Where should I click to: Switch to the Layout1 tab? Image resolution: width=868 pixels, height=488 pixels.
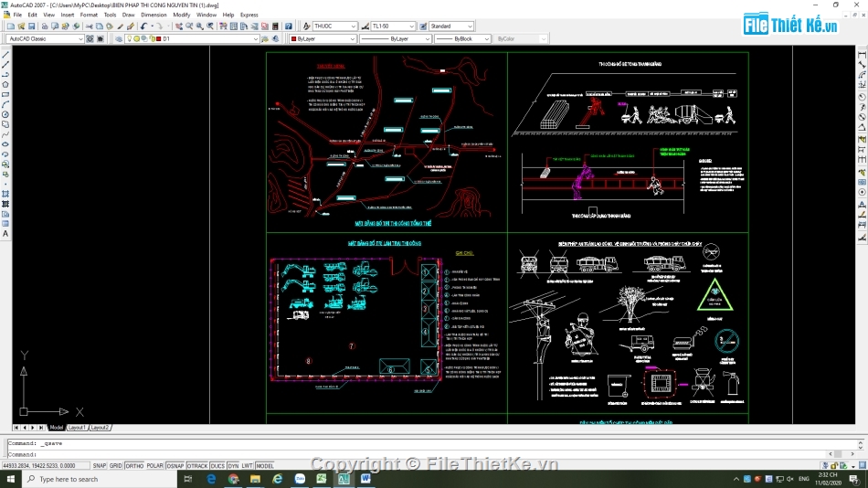point(77,428)
